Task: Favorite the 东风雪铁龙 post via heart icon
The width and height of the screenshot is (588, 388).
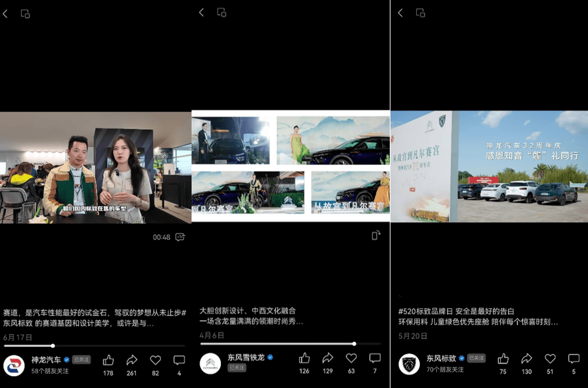Action: tap(351, 358)
